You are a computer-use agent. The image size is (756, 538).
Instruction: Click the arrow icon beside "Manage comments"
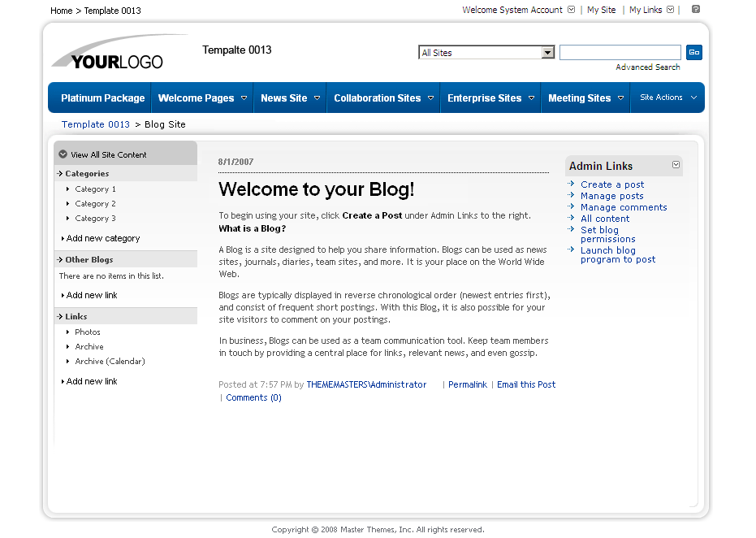click(x=572, y=207)
